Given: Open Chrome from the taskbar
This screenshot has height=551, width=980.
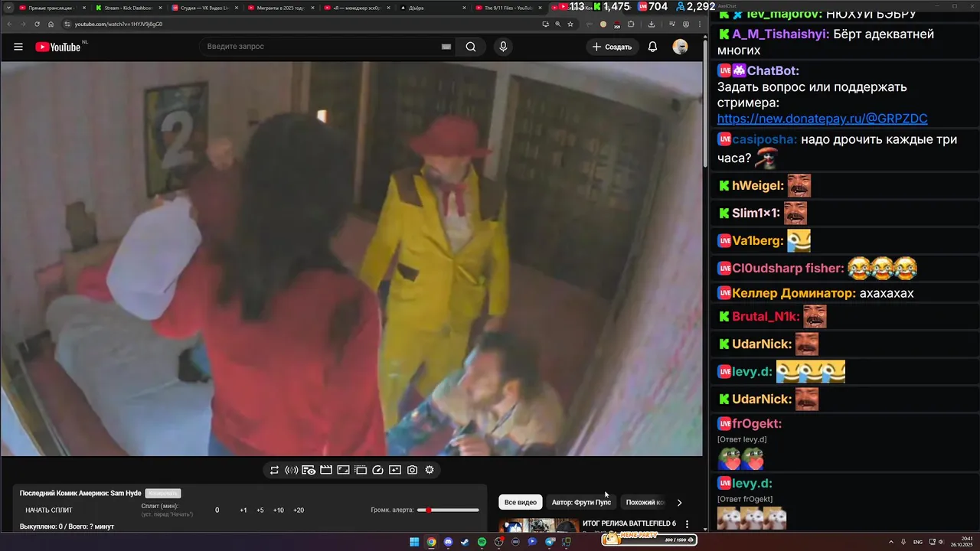Looking at the screenshot, I should coord(431,542).
